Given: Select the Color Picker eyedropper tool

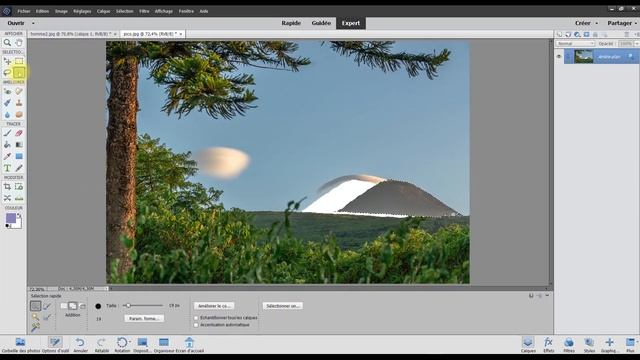Looking at the screenshot, I should (7, 156).
